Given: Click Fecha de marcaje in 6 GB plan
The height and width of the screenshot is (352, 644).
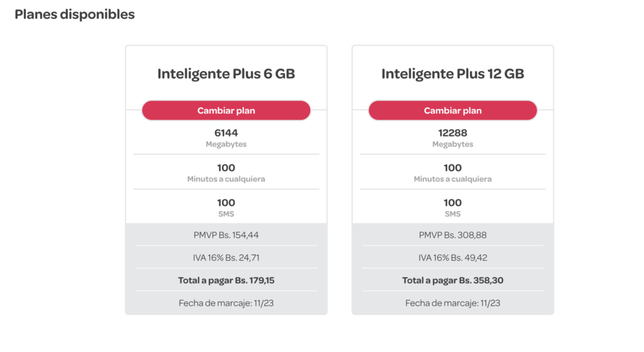Looking at the screenshot, I should pos(226,303).
